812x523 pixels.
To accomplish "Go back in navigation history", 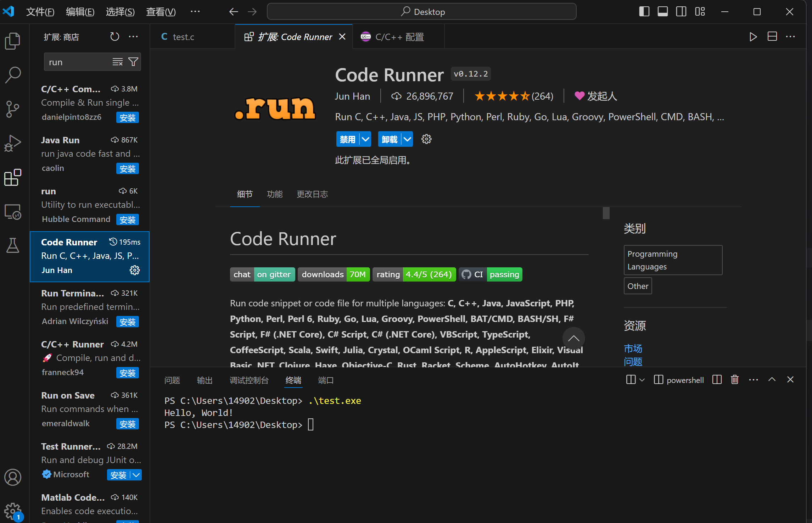I will point(234,12).
